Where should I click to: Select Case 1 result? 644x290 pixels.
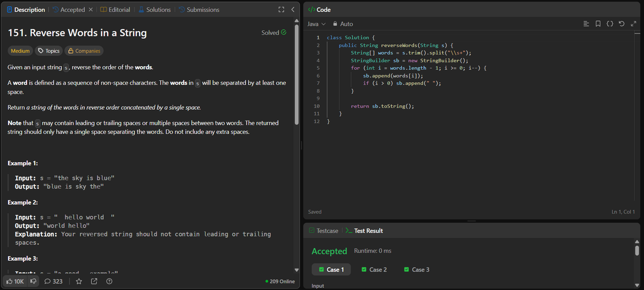click(331, 270)
